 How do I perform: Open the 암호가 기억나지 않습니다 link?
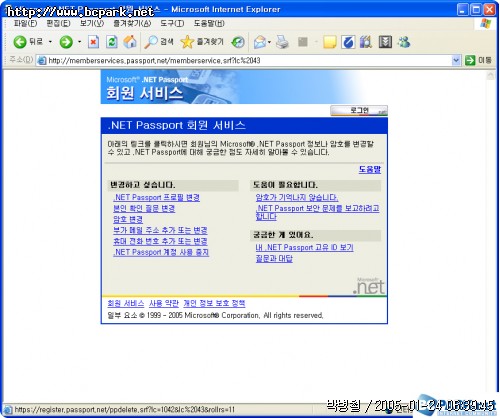click(297, 197)
